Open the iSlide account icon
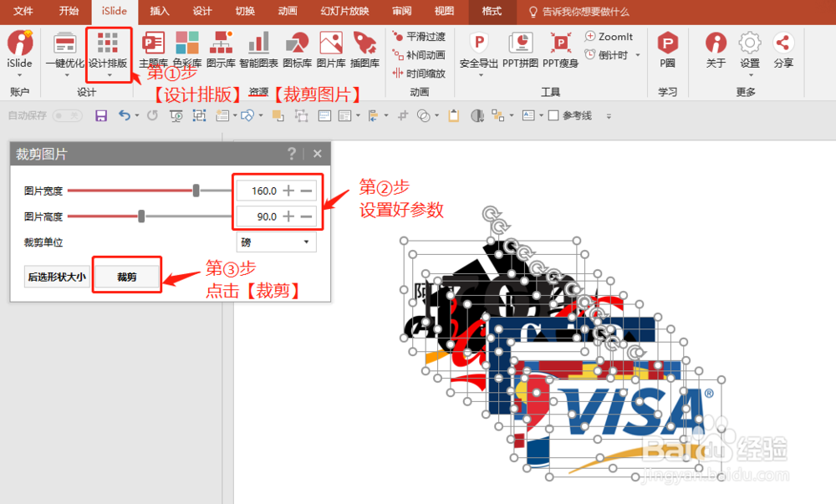 coord(20,43)
